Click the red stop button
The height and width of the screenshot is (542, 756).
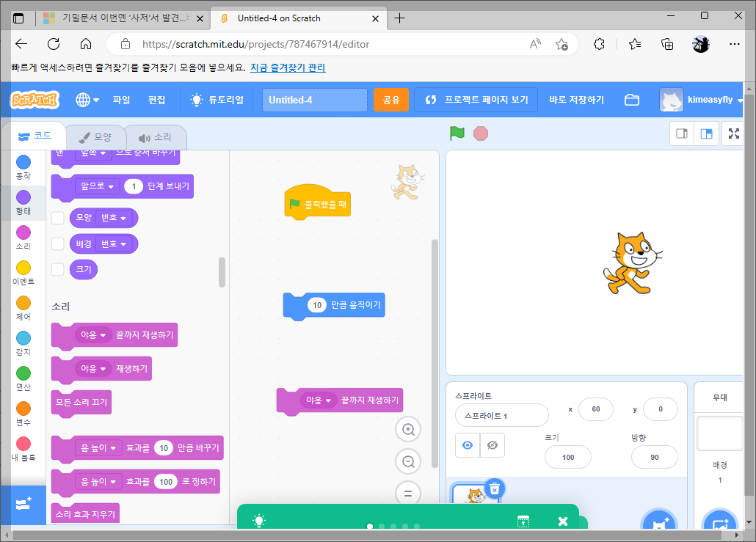(481, 133)
